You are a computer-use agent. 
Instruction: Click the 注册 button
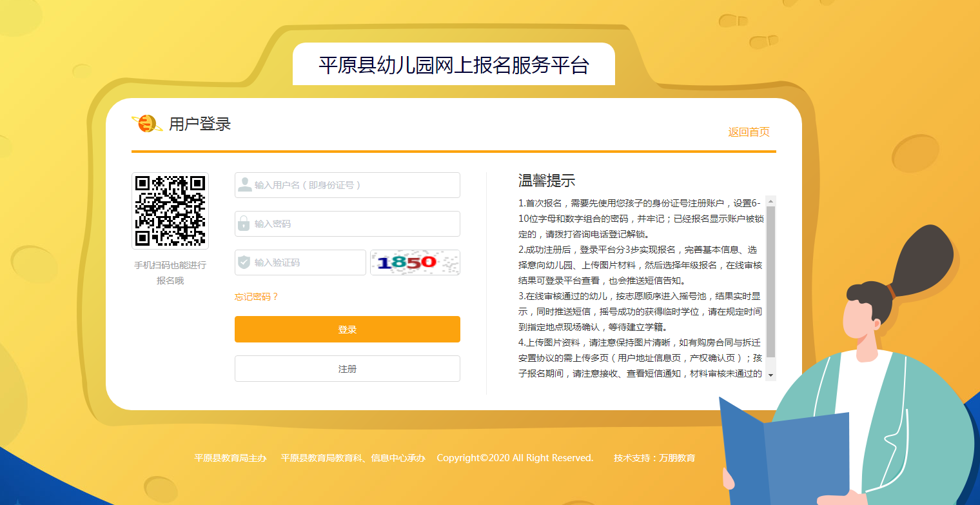point(348,369)
